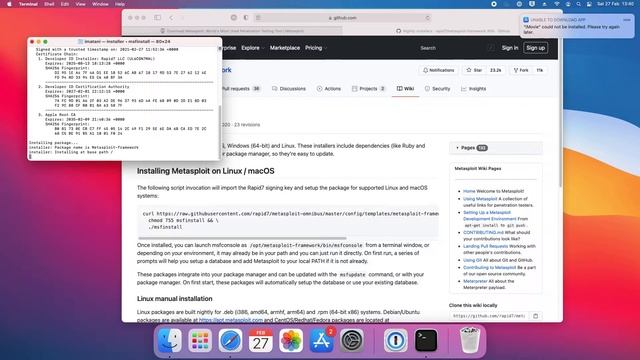Open the Using Git wiki link

[472, 260]
